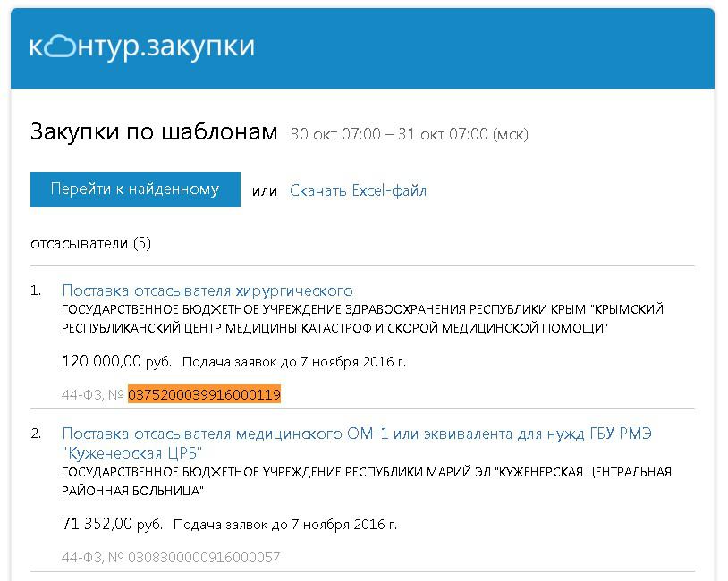This screenshot has height=581, width=728.
Task: Click the Перейти к найденному button
Action: (x=135, y=189)
